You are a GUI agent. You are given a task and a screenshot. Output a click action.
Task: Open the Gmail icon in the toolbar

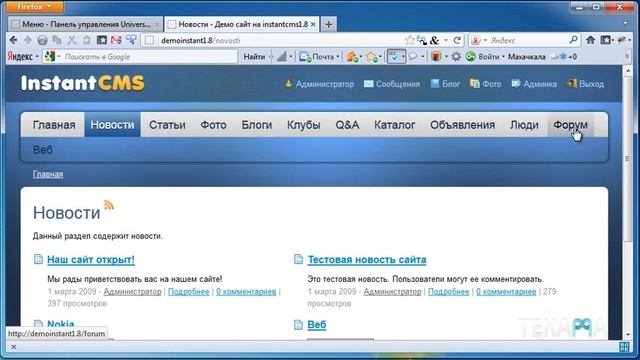click(x=116, y=40)
